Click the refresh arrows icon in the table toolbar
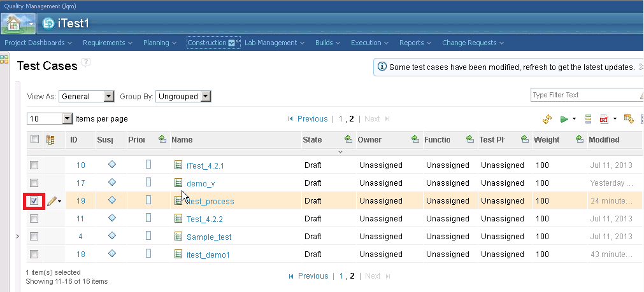The width and height of the screenshot is (644, 292). point(547,119)
